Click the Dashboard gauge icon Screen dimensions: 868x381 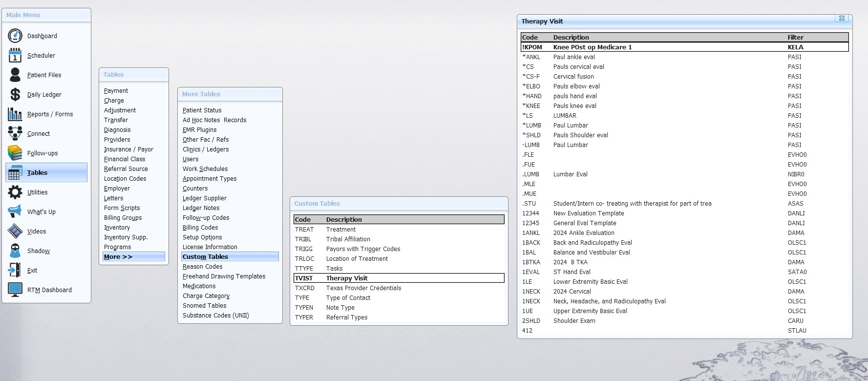click(x=15, y=36)
